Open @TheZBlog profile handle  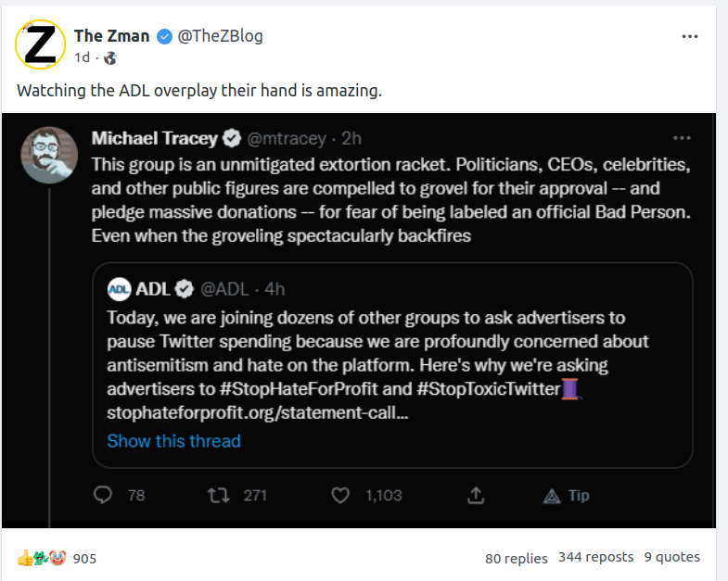click(x=220, y=36)
